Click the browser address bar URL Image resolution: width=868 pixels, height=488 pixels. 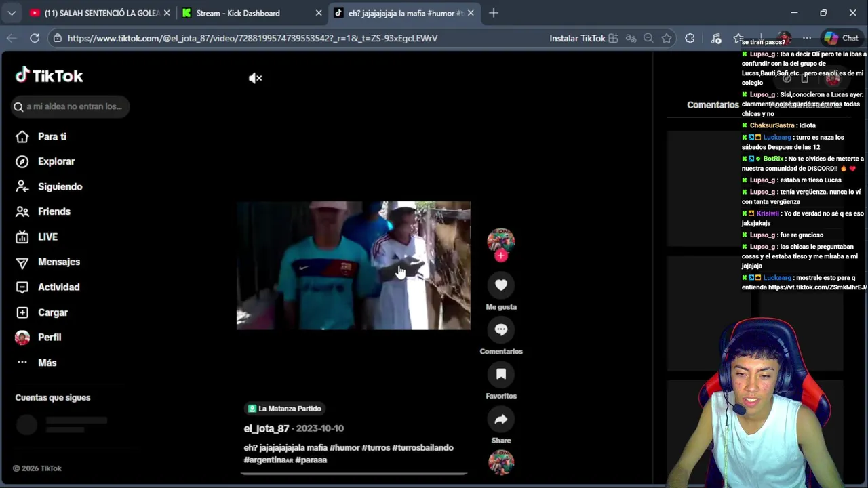pos(252,38)
